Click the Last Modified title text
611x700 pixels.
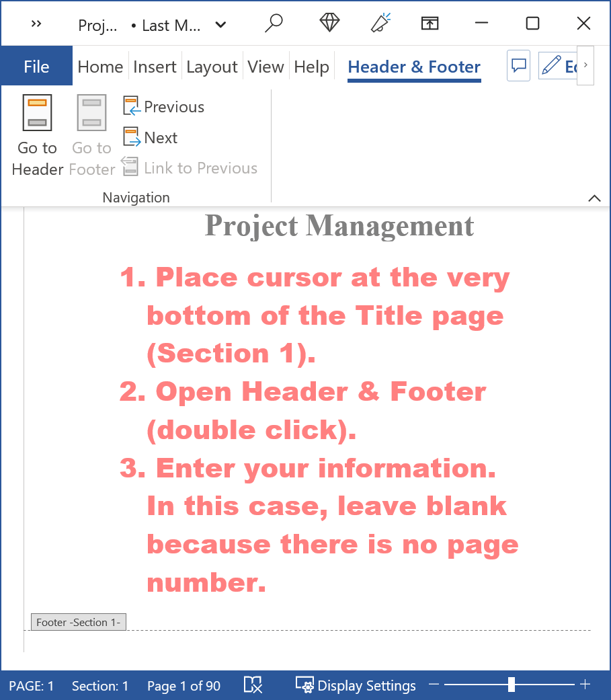(x=171, y=26)
